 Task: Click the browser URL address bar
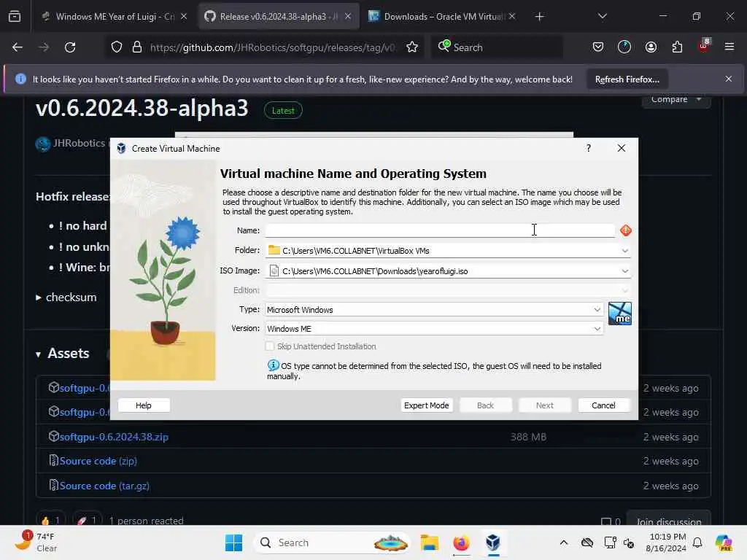[271, 47]
